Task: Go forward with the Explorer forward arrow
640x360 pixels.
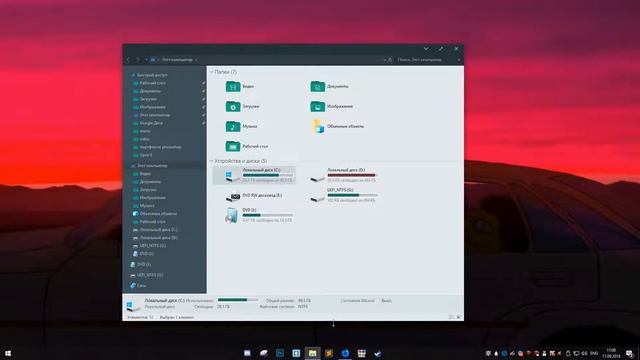Action: [x=138, y=60]
